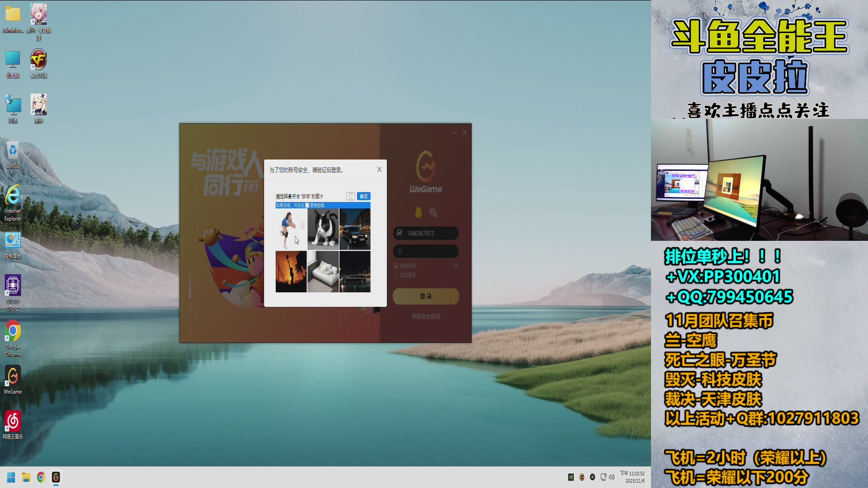Select WeChat login icon
868x488 pixels.
point(433,212)
